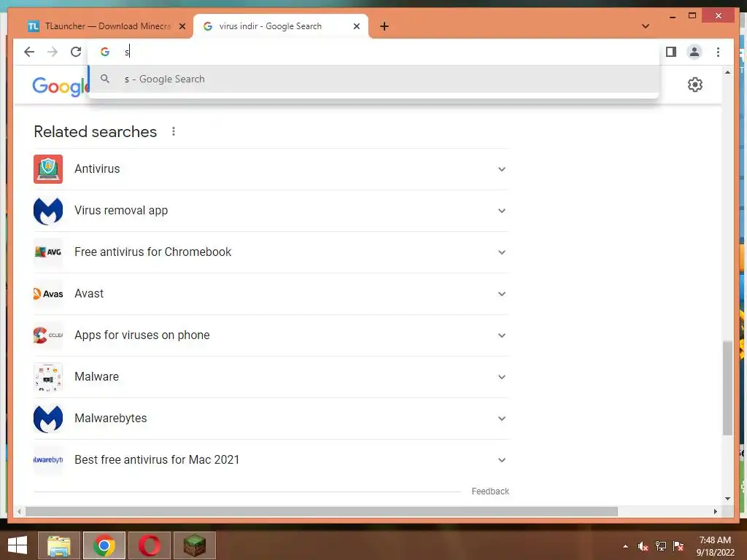
Task: Open the Avast search link
Action: point(89,294)
